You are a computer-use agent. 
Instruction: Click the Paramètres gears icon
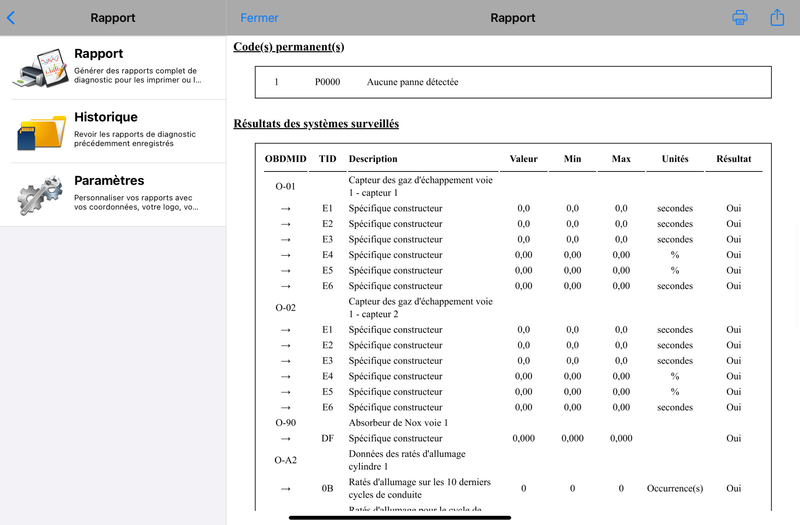pos(40,195)
